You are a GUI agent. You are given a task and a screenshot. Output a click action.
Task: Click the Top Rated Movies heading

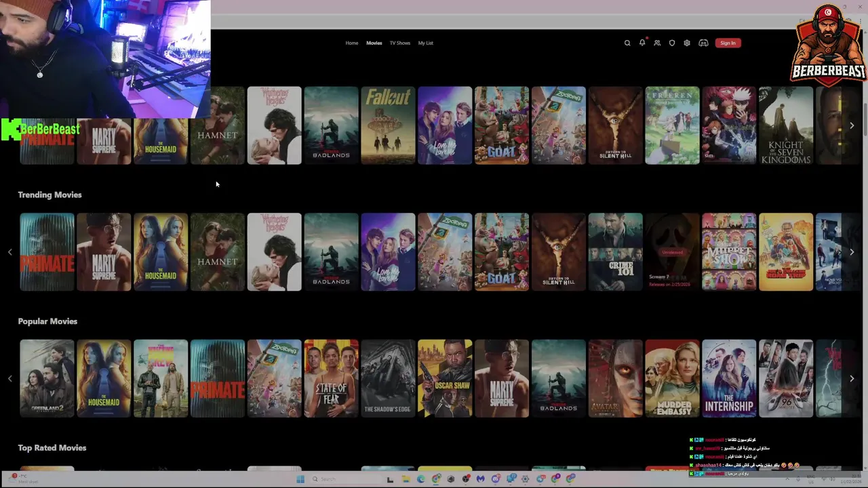pyautogui.click(x=52, y=448)
